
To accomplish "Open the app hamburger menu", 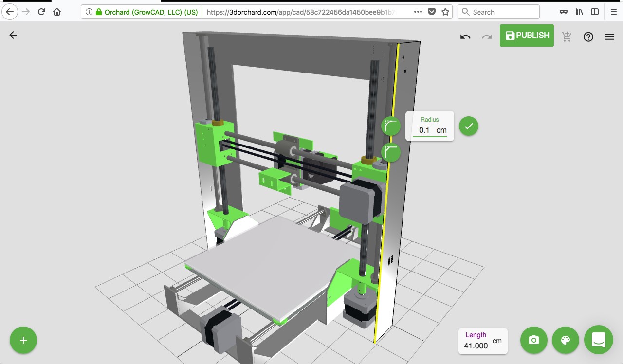I will [610, 36].
